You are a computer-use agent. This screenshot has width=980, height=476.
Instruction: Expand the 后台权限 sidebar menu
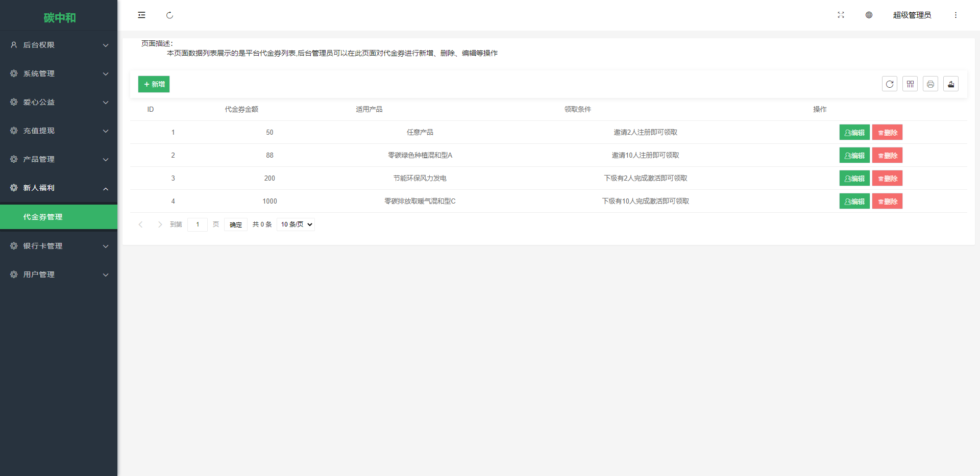coord(59,45)
